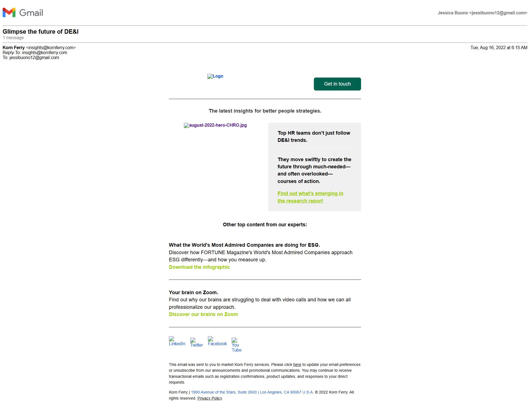Screen dimensions: 530x420
Task: Open the Twitter social icon
Action: point(196,343)
